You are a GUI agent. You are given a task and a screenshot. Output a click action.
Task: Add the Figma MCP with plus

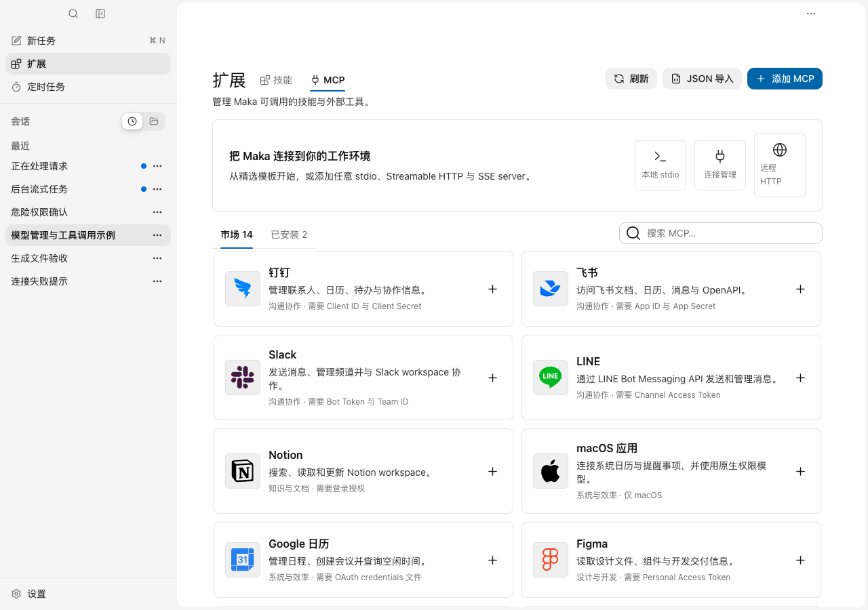pyautogui.click(x=801, y=560)
